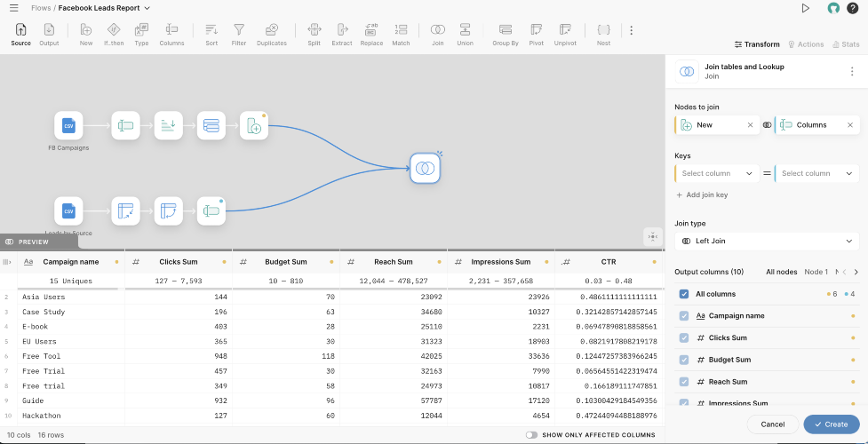Click the fit canvas view button
868x444 pixels.
coord(653,236)
